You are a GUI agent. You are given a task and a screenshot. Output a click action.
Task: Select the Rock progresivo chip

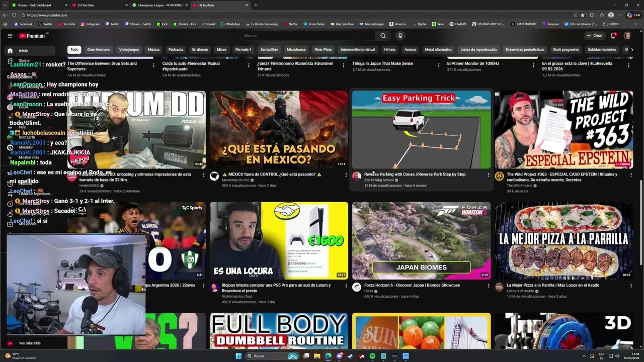(x=566, y=50)
